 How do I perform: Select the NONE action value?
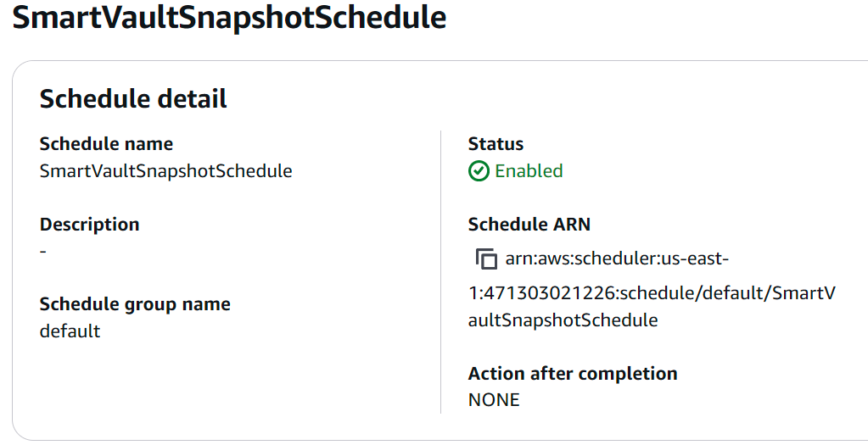click(x=494, y=400)
